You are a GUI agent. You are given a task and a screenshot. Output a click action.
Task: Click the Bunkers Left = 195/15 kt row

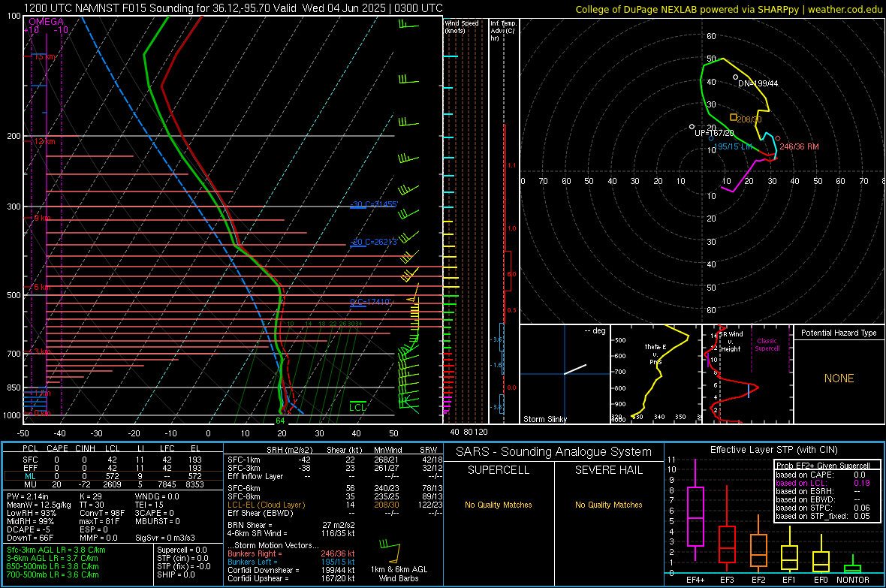291,562
